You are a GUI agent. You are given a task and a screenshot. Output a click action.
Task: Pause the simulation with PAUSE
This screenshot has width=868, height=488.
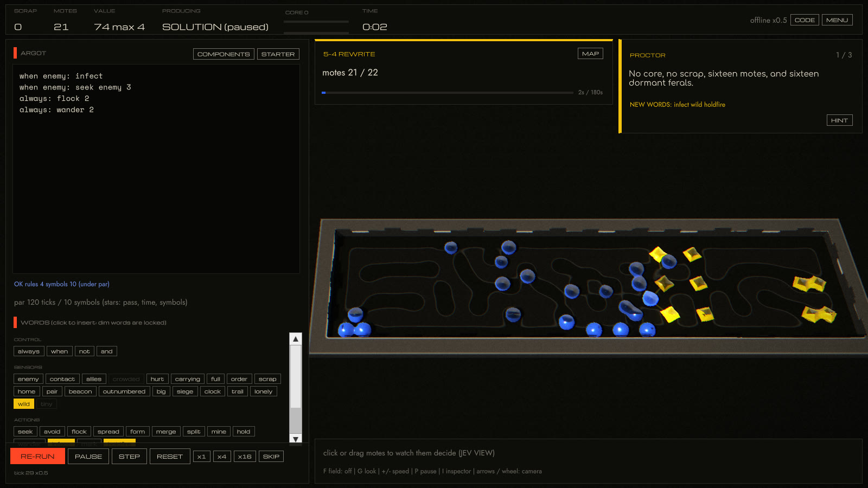click(x=88, y=457)
